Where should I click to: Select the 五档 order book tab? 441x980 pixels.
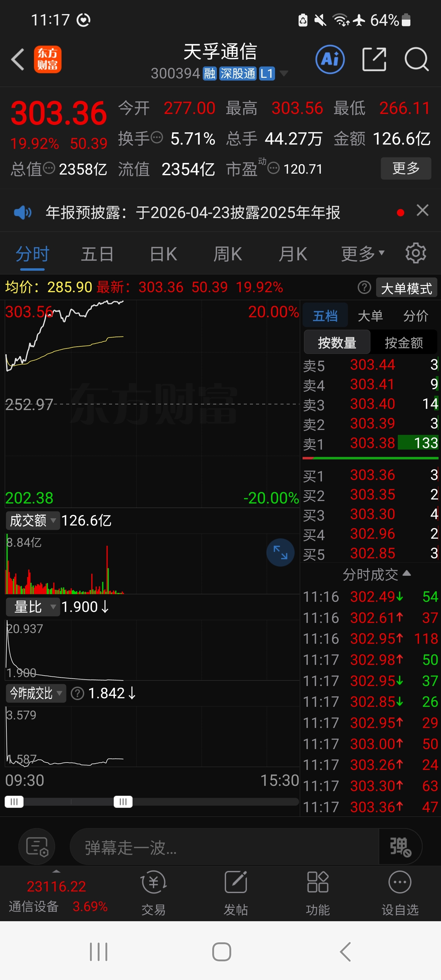point(325,315)
